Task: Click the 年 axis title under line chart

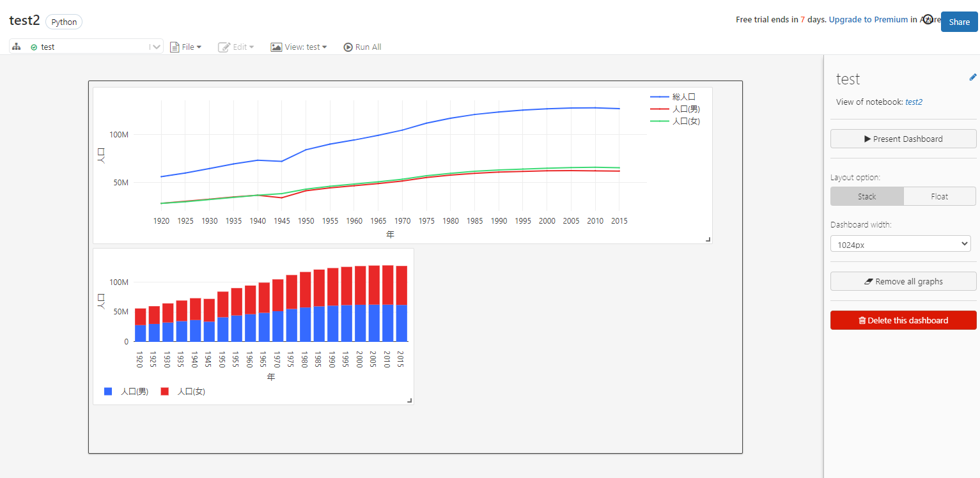Action: (x=390, y=235)
